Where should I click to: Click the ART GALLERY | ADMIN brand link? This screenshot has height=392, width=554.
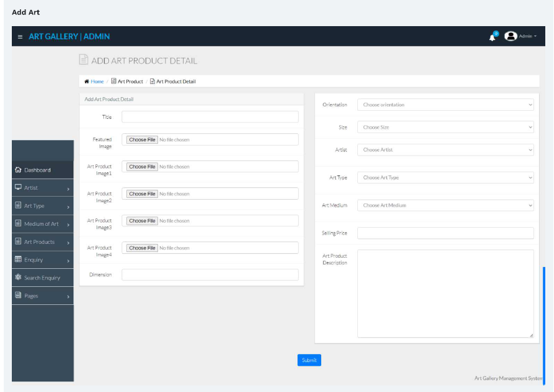click(69, 36)
